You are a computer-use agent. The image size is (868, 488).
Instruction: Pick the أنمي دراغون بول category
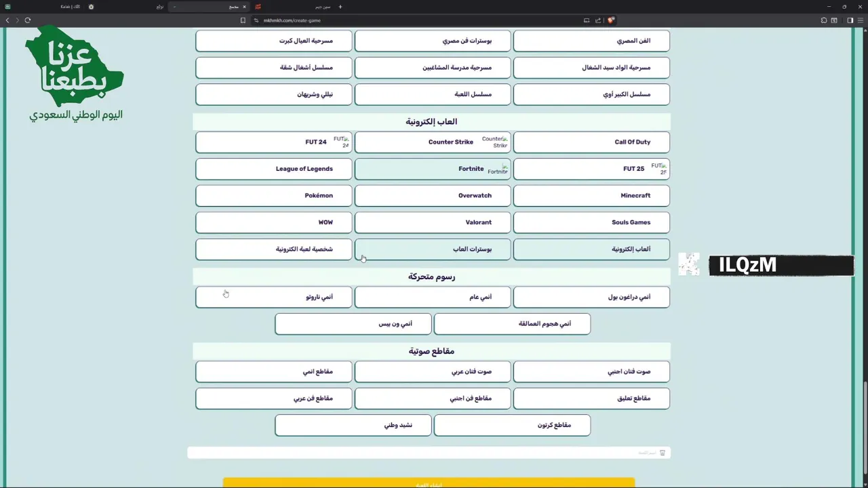click(x=591, y=297)
